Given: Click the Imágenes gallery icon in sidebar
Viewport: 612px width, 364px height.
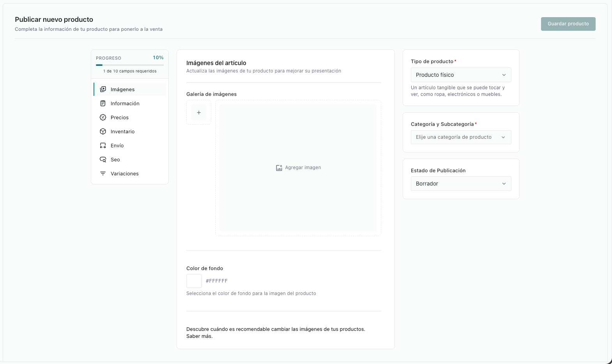Looking at the screenshot, I should (103, 89).
